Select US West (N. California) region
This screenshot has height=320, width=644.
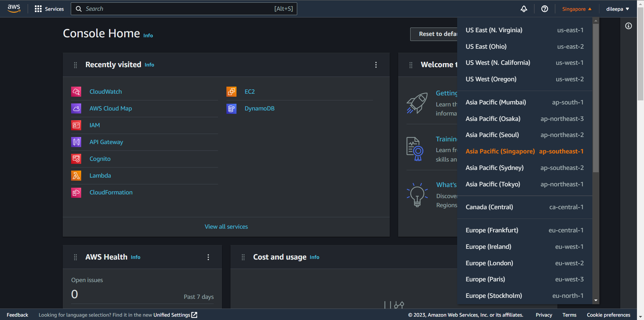tap(525, 63)
